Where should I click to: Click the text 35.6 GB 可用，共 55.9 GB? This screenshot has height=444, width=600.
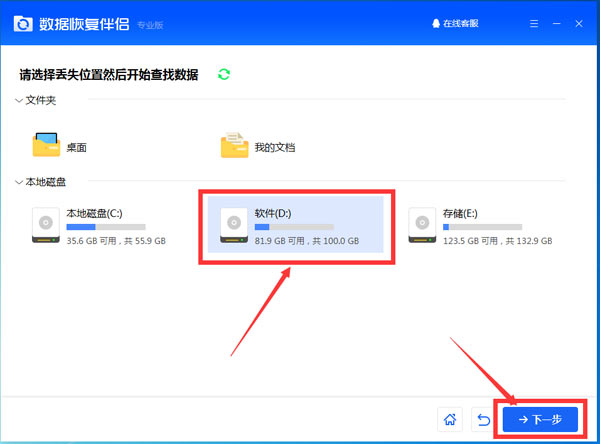click(116, 241)
